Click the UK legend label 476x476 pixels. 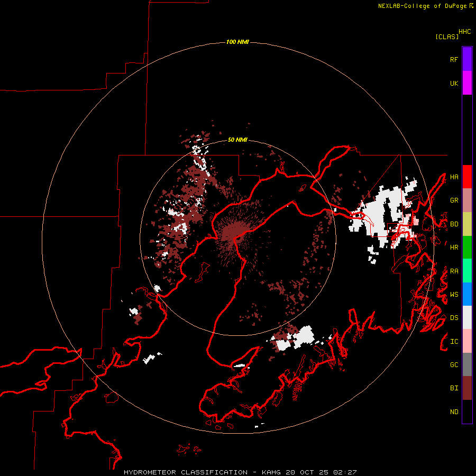[454, 83]
